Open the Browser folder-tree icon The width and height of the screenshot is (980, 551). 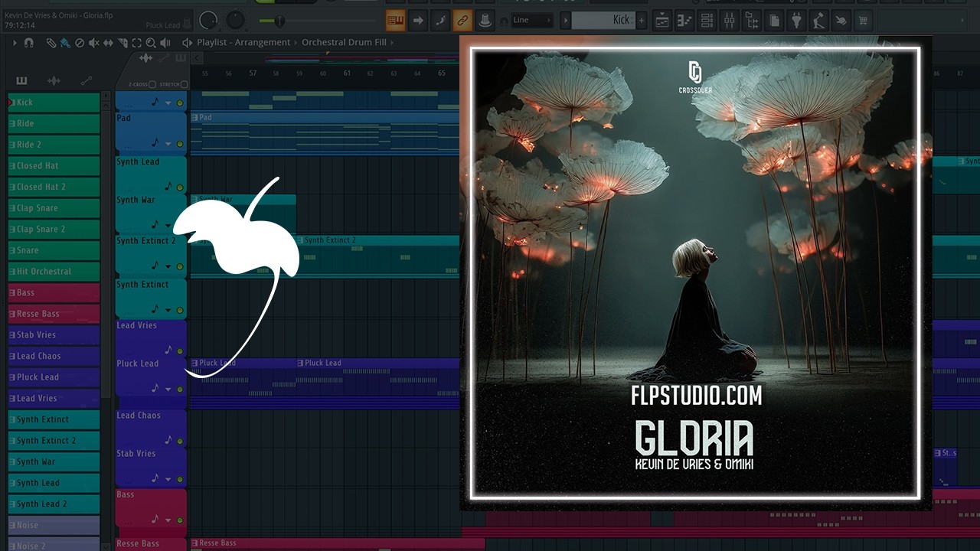point(753,20)
